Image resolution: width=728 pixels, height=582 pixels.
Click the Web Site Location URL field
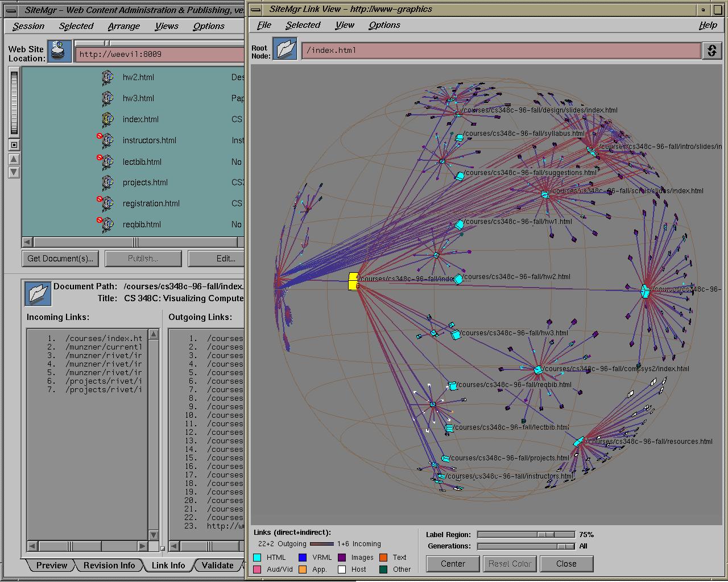click(159, 55)
